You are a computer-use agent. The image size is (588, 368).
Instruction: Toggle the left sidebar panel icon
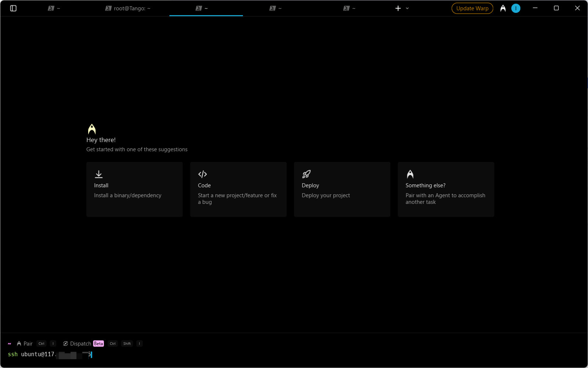pyautogui.click(x=13, y=8)
